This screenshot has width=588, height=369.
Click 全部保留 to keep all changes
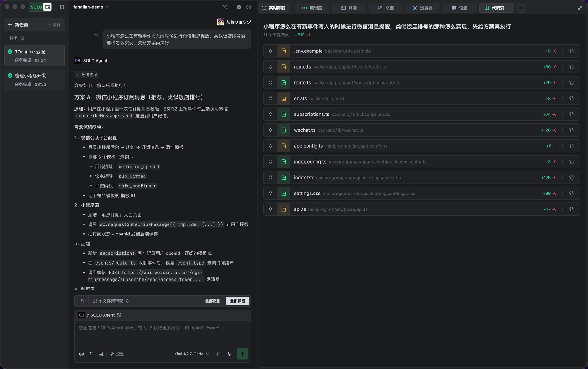238,301
